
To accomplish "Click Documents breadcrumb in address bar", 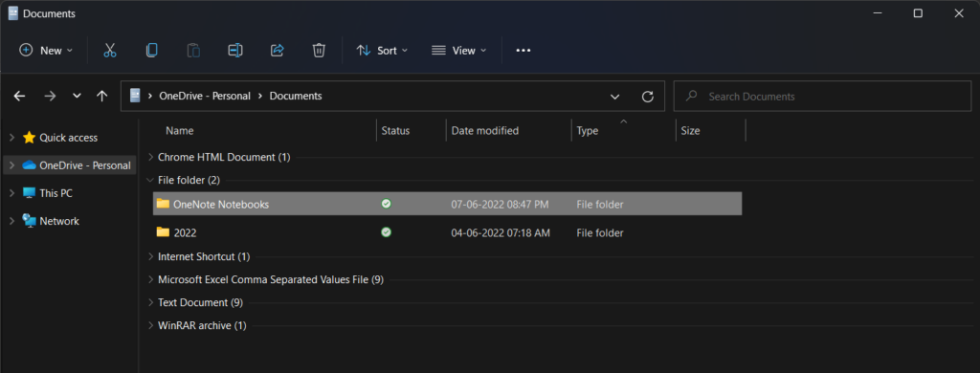I will (296, 97).
